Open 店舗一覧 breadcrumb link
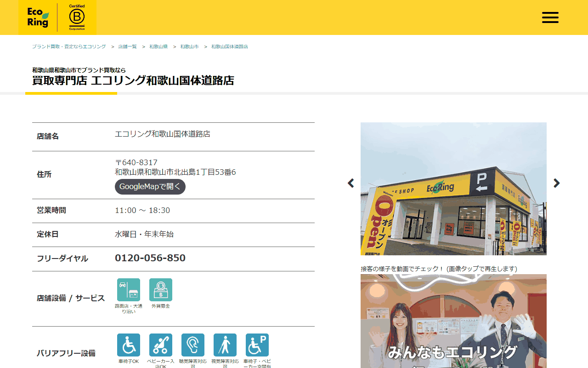588x368 pixels. [127, 47]
